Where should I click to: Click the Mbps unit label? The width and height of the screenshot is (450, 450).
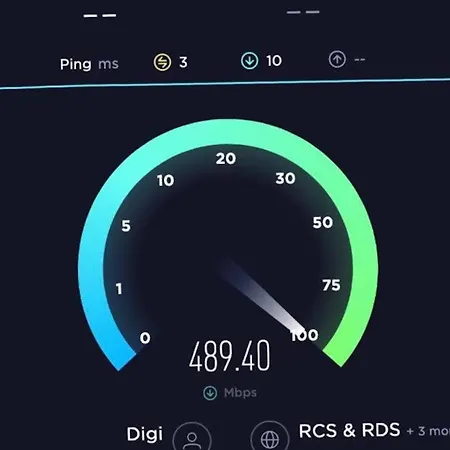click(240, 393)
